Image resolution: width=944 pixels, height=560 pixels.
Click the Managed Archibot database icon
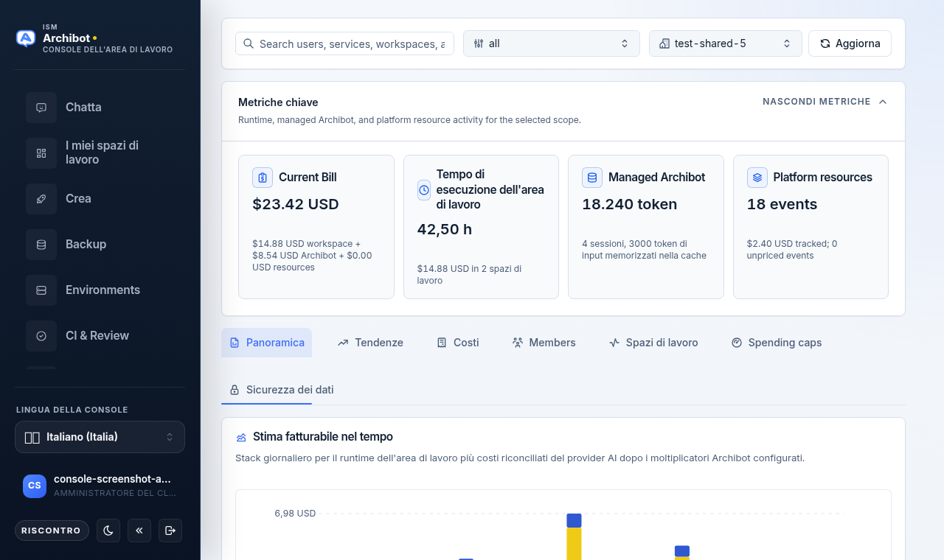[x=592, y=178]
